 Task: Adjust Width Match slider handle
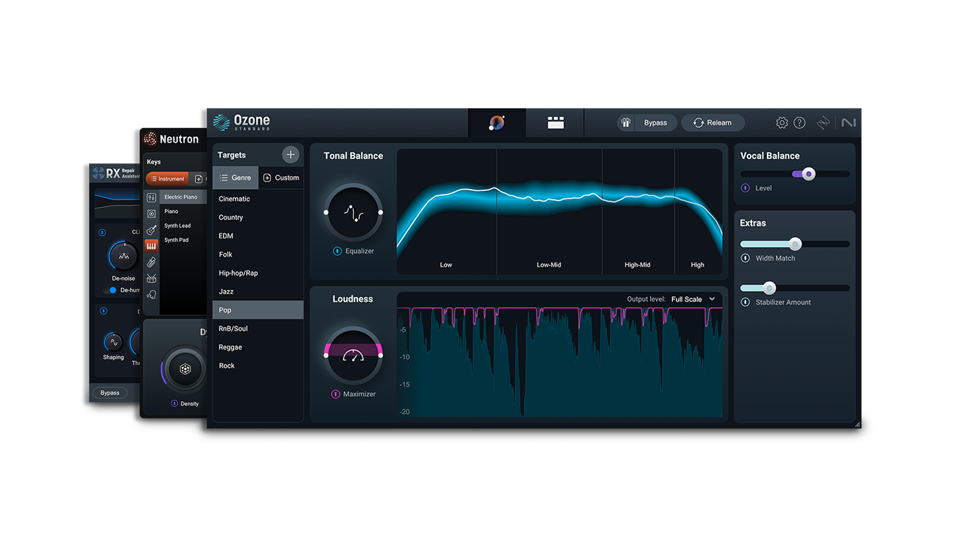coord(795,244)
